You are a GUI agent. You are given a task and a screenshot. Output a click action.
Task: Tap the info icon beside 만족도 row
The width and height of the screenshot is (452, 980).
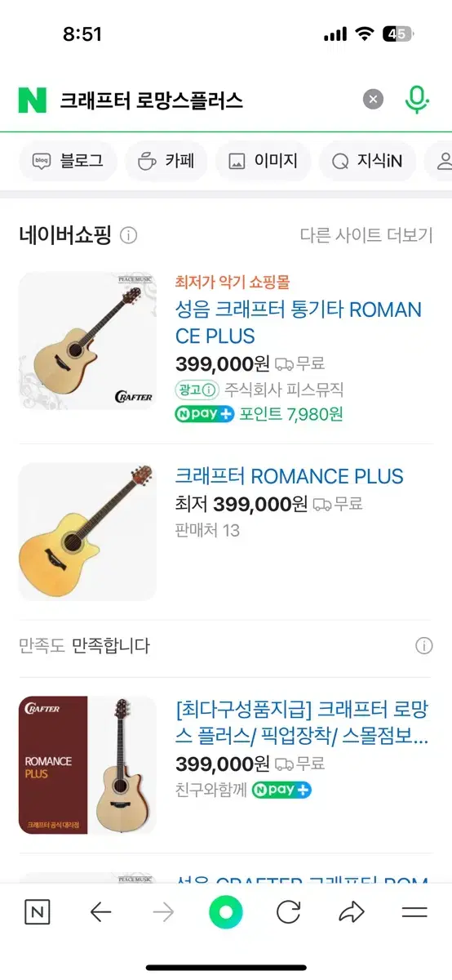pos(424,646)
